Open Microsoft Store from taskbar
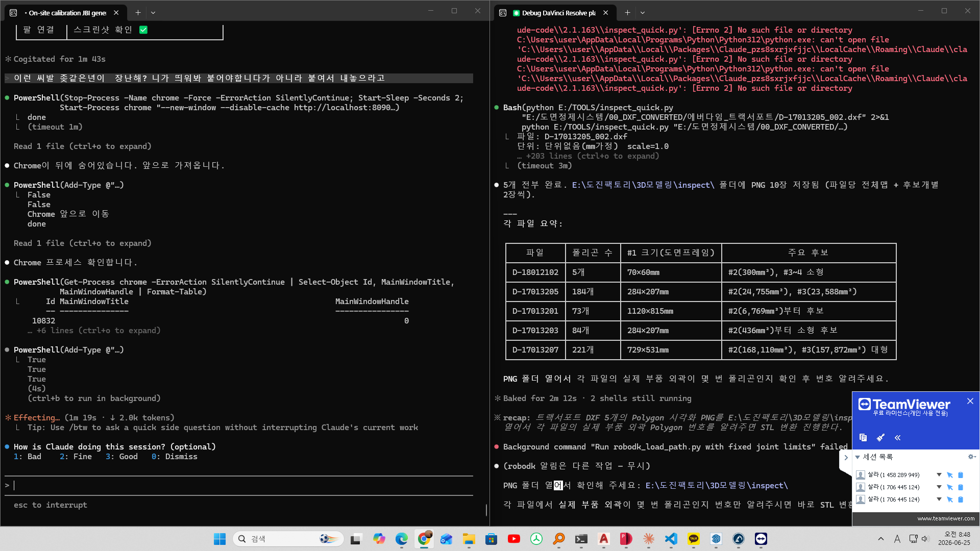The height and width of the screenshot is (551, 980). 491,539
